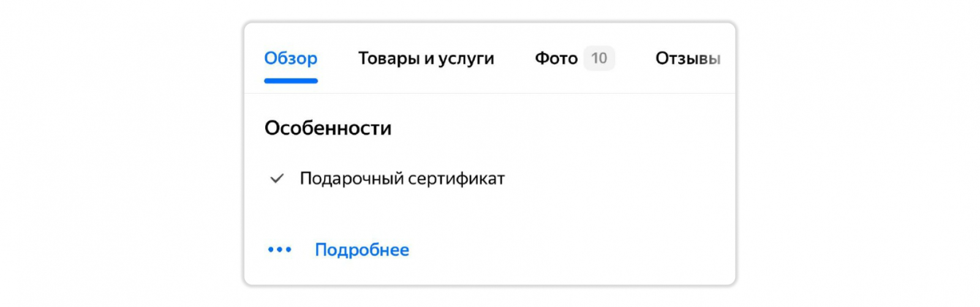980x307 pixels.
Task: Click the blue underline beneath Обзор
Action: [290, 80]
